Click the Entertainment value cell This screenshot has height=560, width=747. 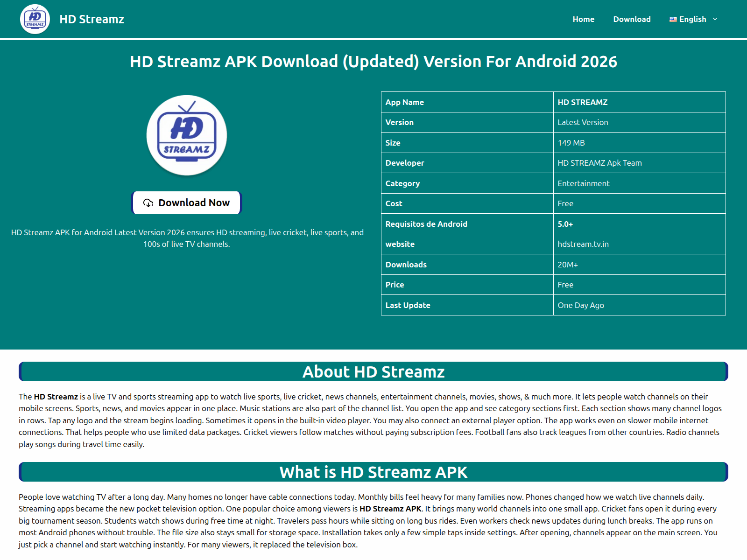click(640, 183)
